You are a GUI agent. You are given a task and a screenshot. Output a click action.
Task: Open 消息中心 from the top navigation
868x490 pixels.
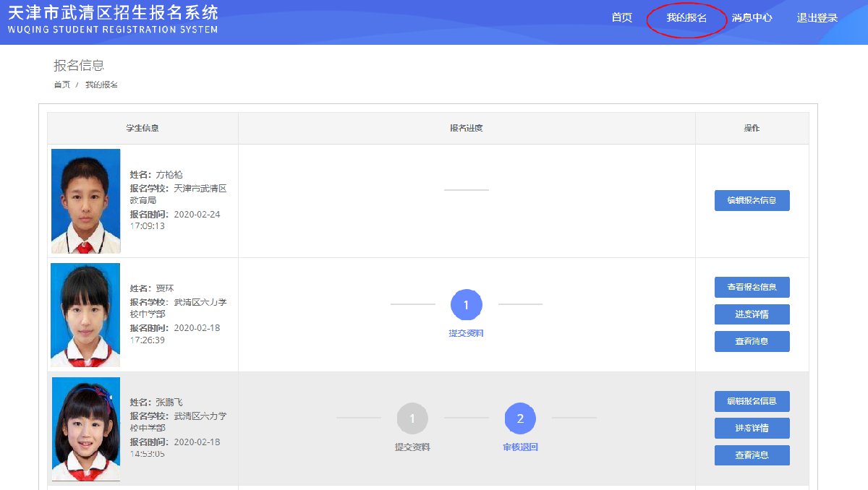click(x=752, y=18)
